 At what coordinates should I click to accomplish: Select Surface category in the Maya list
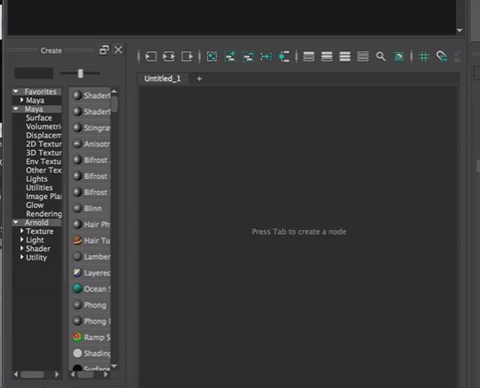39,118
